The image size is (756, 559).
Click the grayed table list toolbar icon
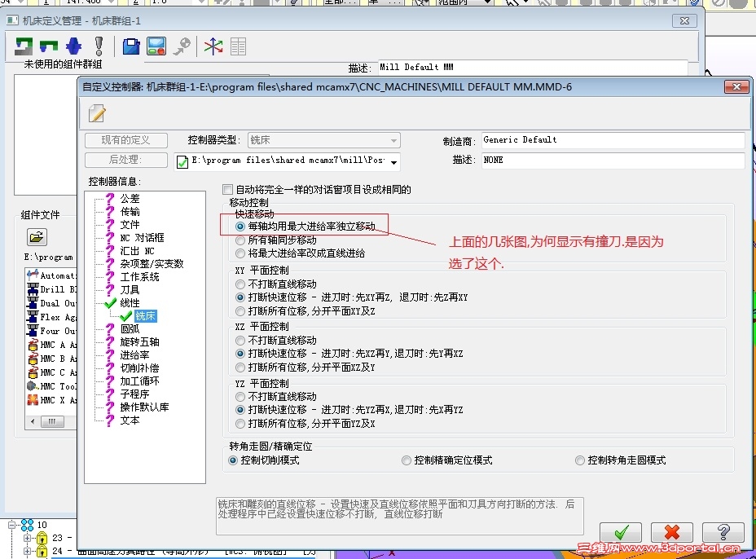(238, 46)
